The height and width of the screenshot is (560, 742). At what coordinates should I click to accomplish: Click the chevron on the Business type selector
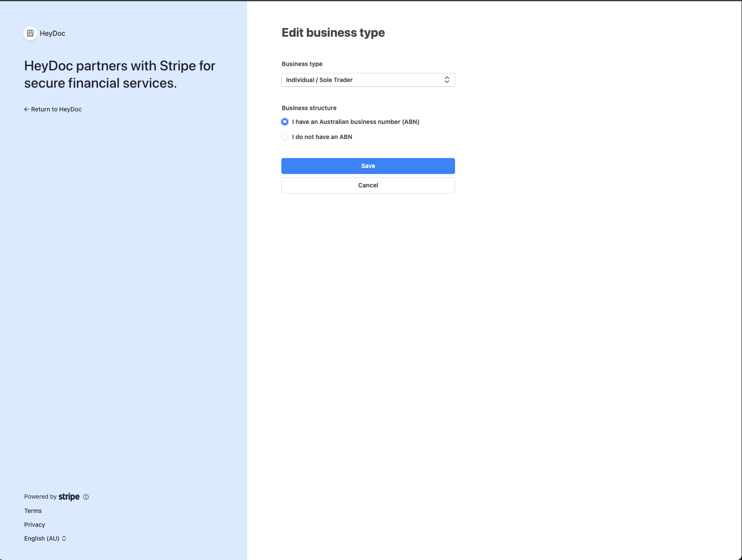click(448, 79)
